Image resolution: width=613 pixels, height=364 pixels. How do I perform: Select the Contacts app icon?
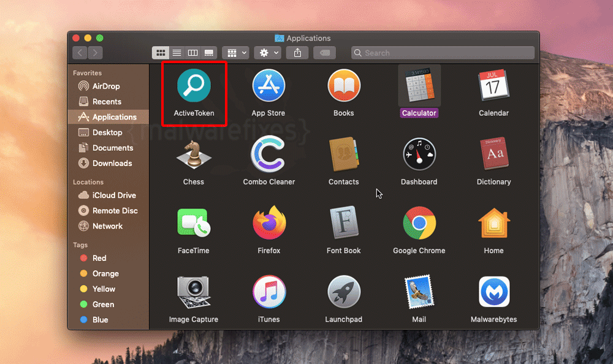pyautogui.click(x=344, y=154)
